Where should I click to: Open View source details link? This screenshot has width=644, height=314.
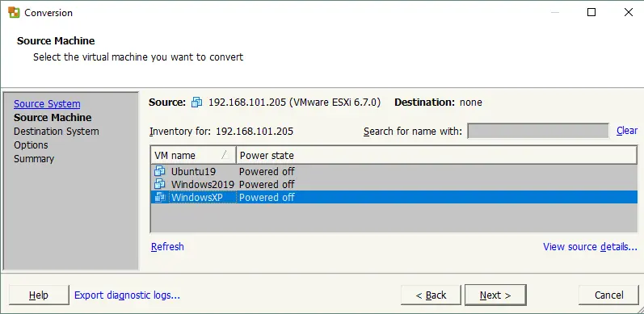coord(590,247)
